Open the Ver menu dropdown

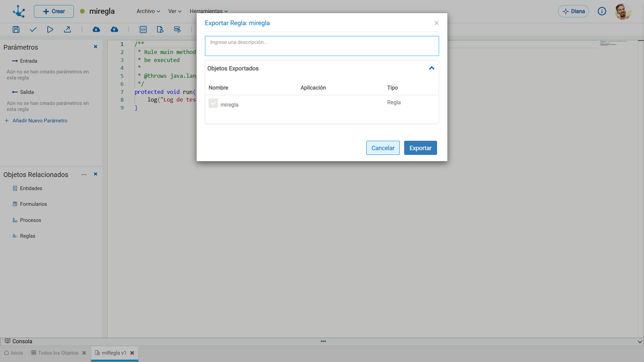coord(175,11)
